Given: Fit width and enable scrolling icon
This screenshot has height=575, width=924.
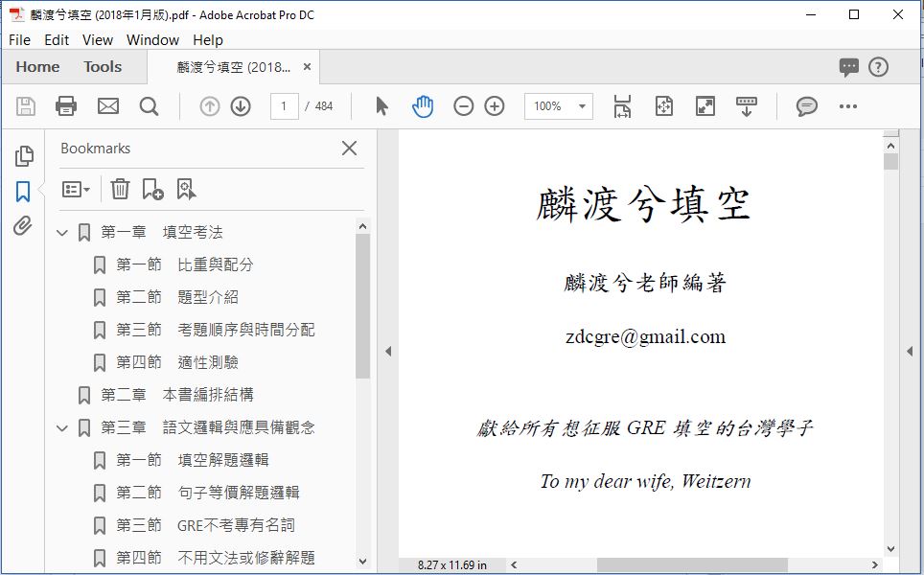Looking at the screenshot, I should pos(622,106).
